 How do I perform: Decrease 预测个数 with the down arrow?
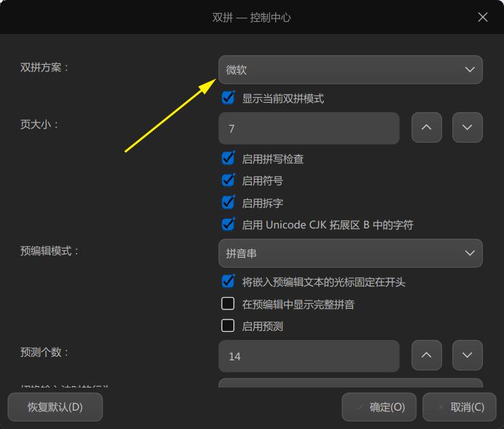point(467,355)
